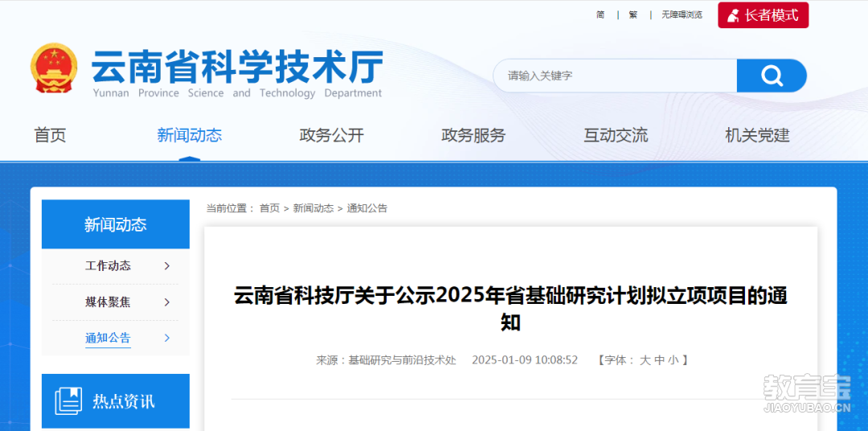Open the 新闻动态 navigation tab

coord(190,134)
